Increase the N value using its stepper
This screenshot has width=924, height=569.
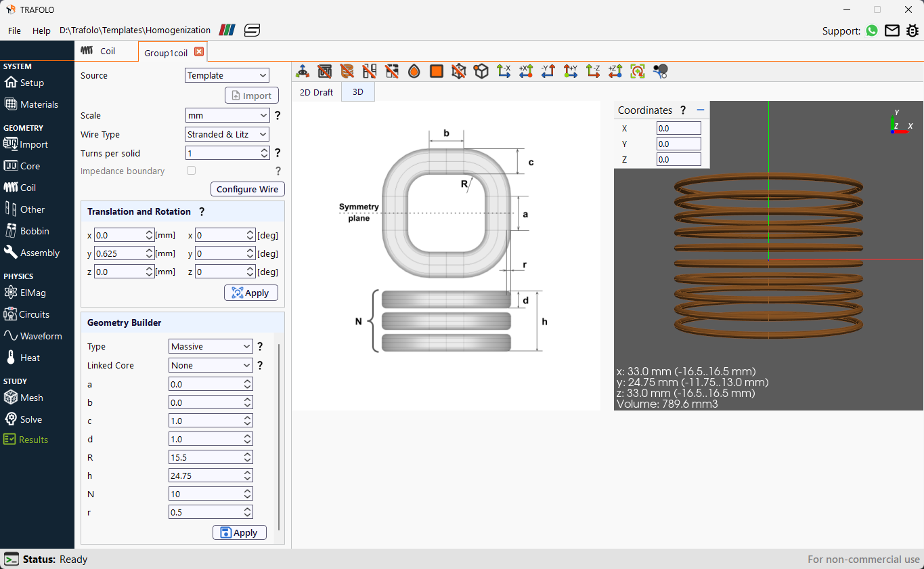click(x=248, y=490)
